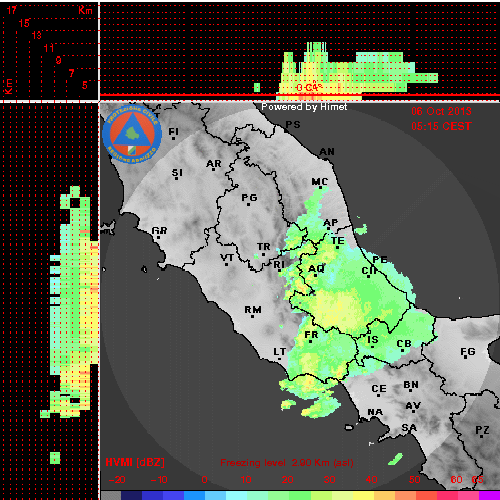Image resolution: width=500 pixels, height=500 pixels.
Task: Click the MC city label
Action: pyautogui.click(x=320, y=182)
